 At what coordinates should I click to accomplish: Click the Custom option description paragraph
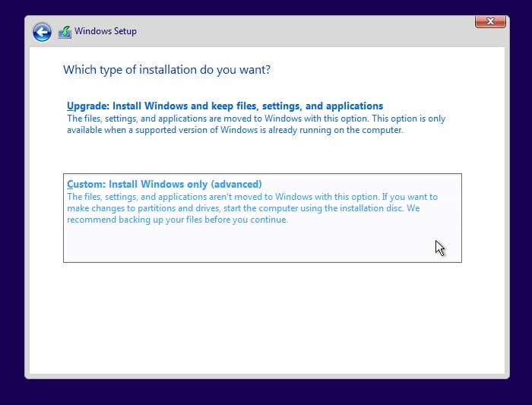tap(251, 208)
